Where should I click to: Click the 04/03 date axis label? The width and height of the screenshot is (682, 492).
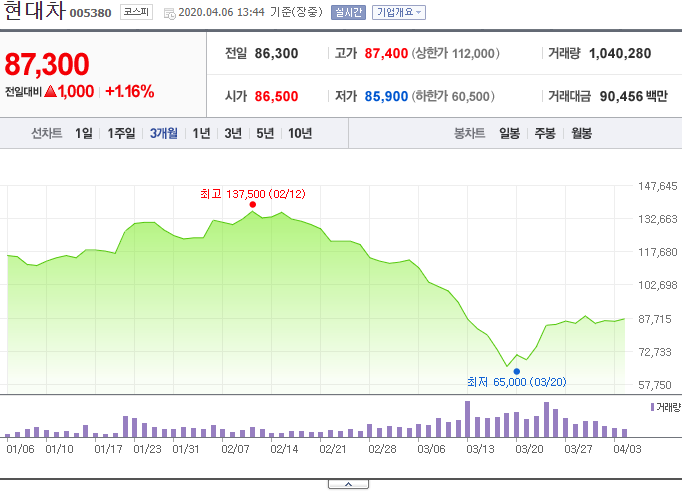(x=627, y=449)
